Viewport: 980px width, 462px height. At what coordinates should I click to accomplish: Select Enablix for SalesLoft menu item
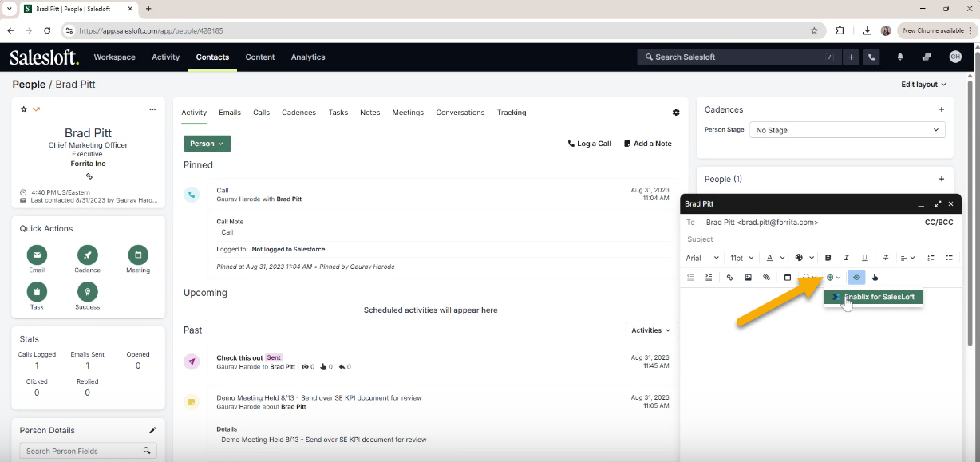click(874, 297)
